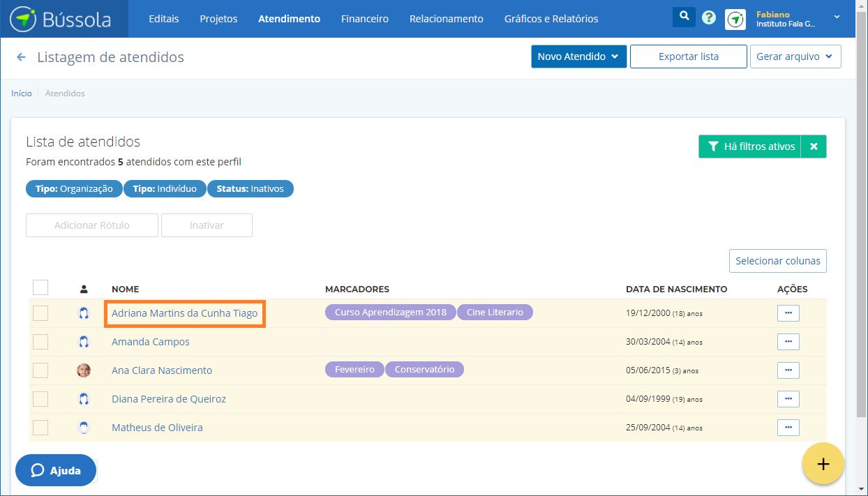Screen dimensions: 868x496
Task: Click Selecionar colunas button
Action: coord(778,261)
